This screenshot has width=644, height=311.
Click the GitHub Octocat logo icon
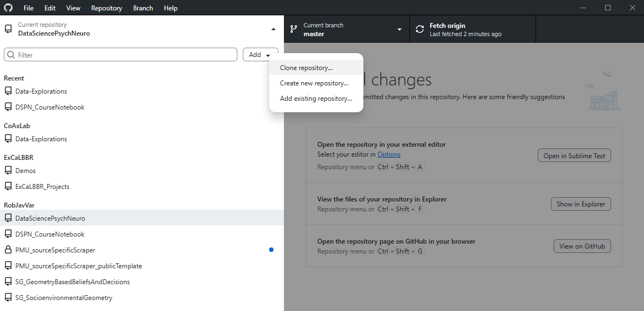point(8,8)
